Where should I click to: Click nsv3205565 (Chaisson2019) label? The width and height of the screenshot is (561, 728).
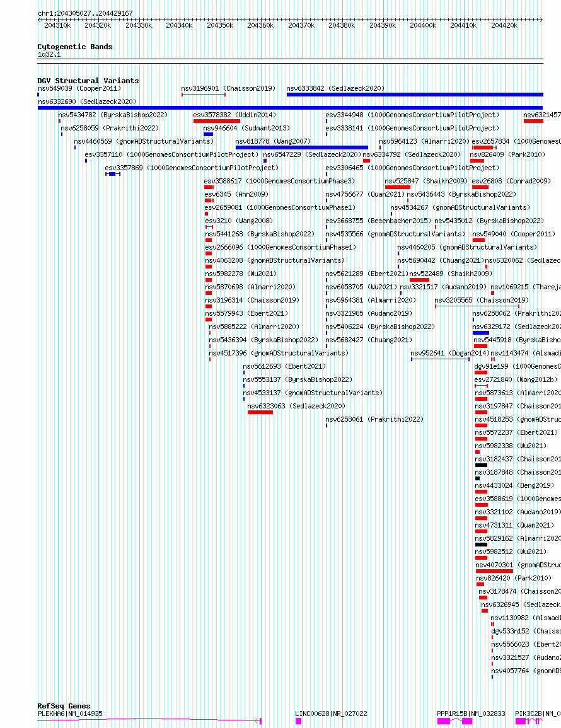point(482,300)
